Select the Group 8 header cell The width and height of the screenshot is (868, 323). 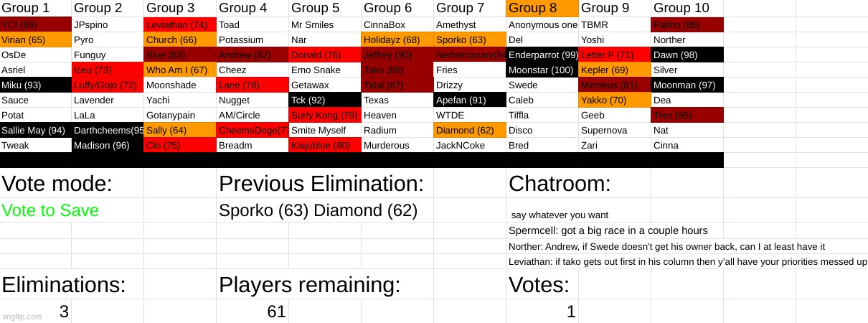542,9
